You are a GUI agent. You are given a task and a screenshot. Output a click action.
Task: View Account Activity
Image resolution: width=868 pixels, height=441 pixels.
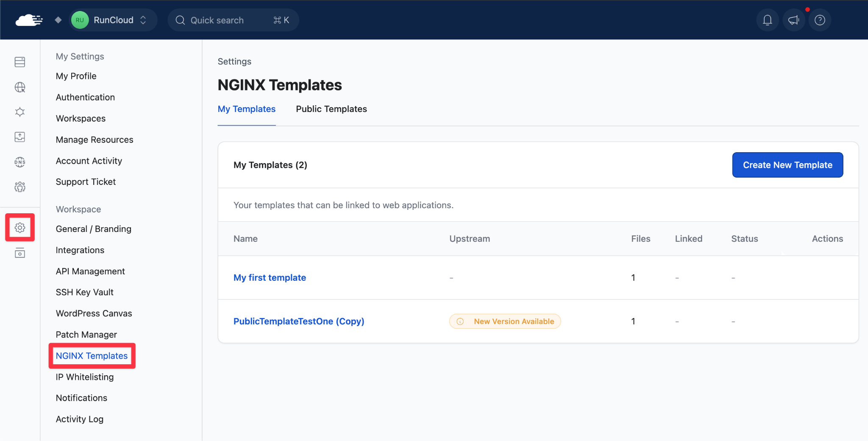pyautogui.click(x=89, y=161)
